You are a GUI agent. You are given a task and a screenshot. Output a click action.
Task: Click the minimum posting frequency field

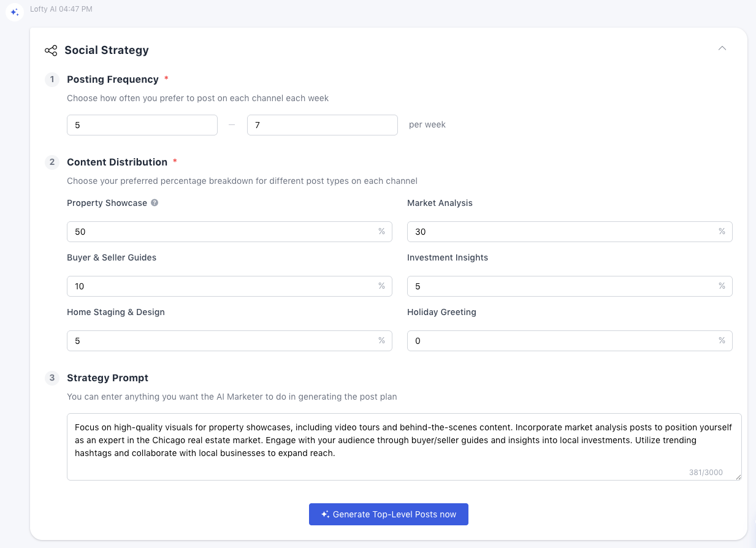pos(142,125)
